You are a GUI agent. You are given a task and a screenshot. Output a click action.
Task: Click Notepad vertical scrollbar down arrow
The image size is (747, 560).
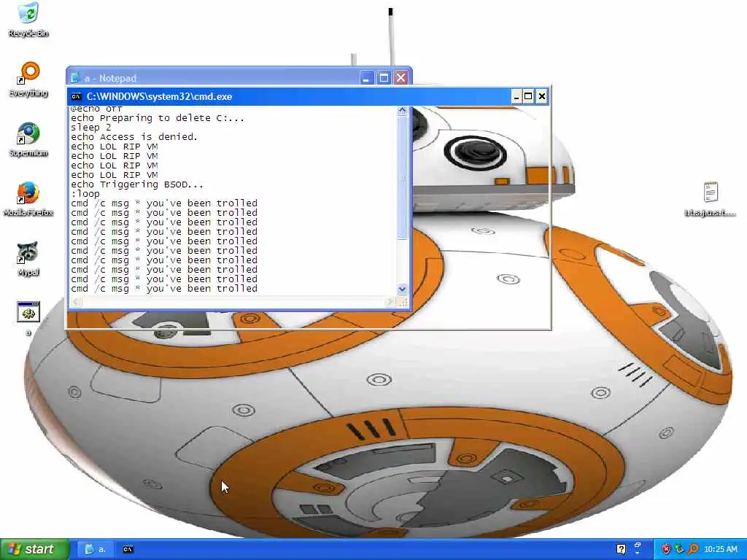tap(402, 289)
